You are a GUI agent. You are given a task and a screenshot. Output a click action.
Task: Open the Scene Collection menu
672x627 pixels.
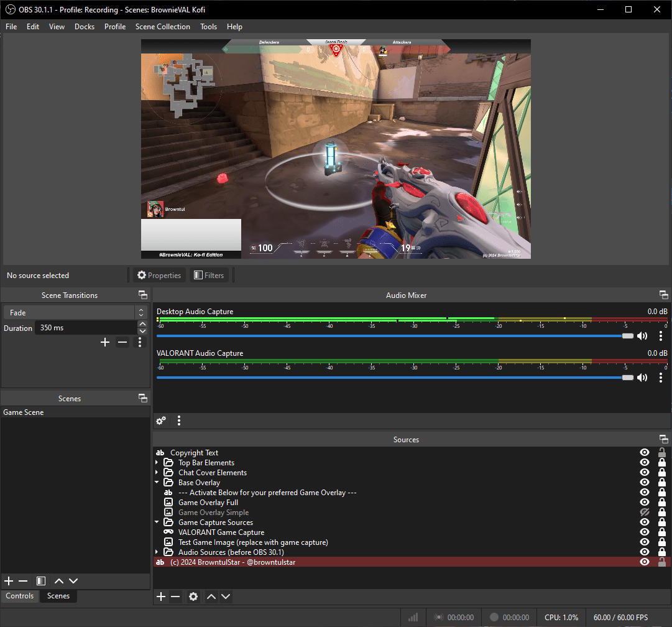162,27
